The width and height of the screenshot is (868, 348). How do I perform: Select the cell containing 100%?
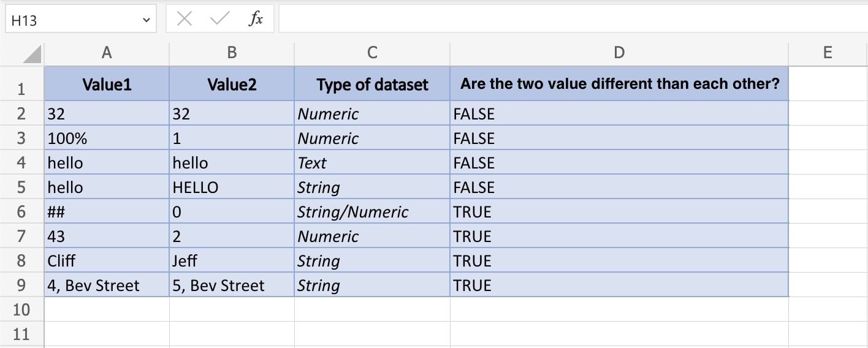[x=107, y=138]
